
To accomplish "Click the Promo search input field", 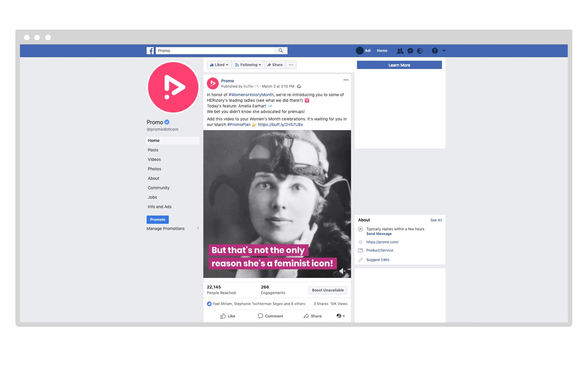I will click(x=216, y=51).
